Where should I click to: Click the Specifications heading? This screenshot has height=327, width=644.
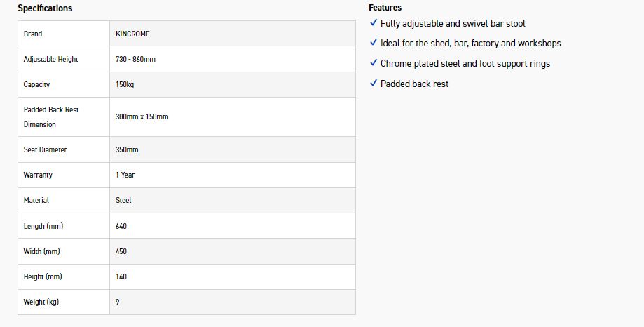coord(45,8)
